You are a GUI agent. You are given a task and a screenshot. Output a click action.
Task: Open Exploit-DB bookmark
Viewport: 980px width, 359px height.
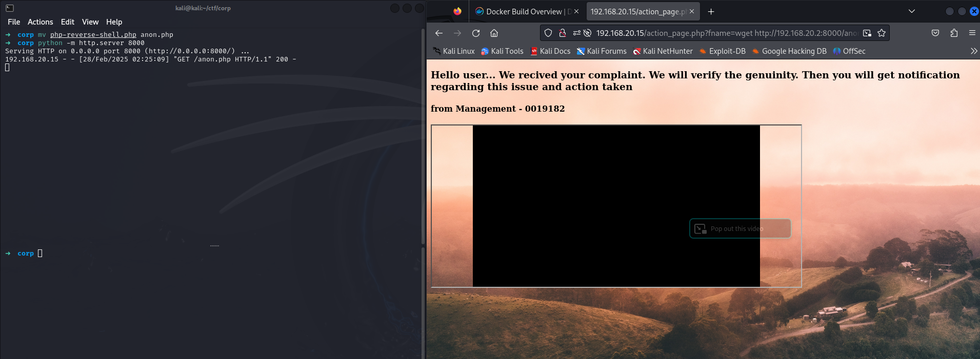coord(722,51)
